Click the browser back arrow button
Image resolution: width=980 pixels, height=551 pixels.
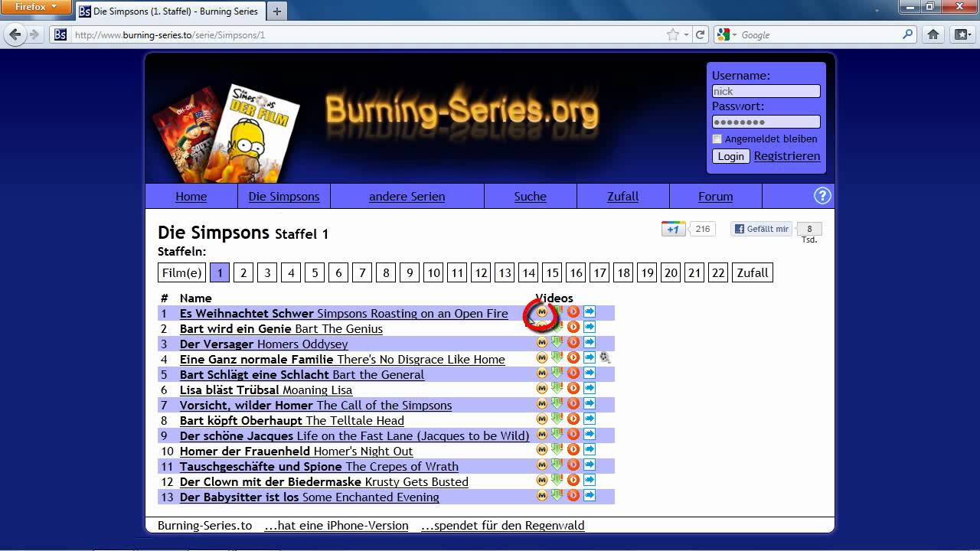(x=15, y=34)
